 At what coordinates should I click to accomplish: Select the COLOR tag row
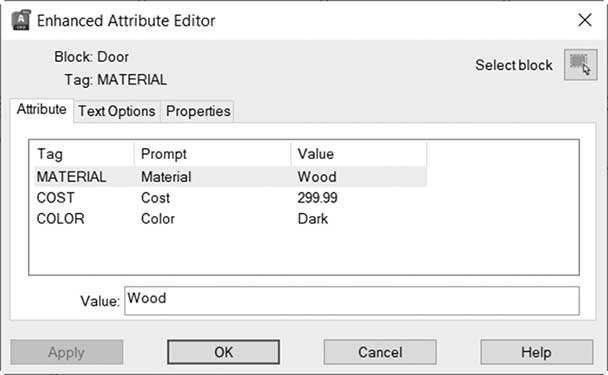click(231, 219)
